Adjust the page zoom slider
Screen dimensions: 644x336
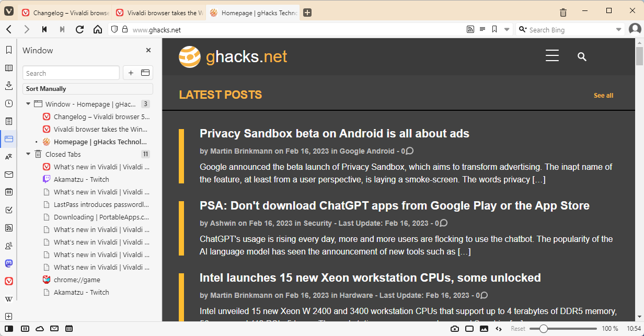pyautogui.click(x=562, y=329)
